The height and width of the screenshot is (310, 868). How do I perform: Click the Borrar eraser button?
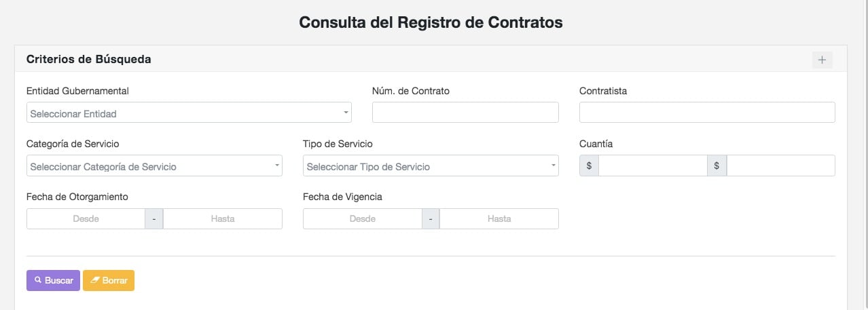109,280
